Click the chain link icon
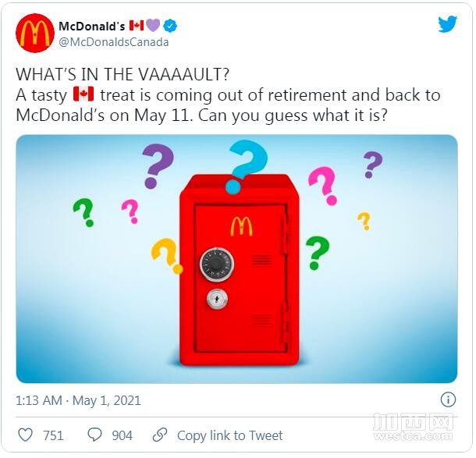This screenshot has width=476, height=458. tap(160, 435)
